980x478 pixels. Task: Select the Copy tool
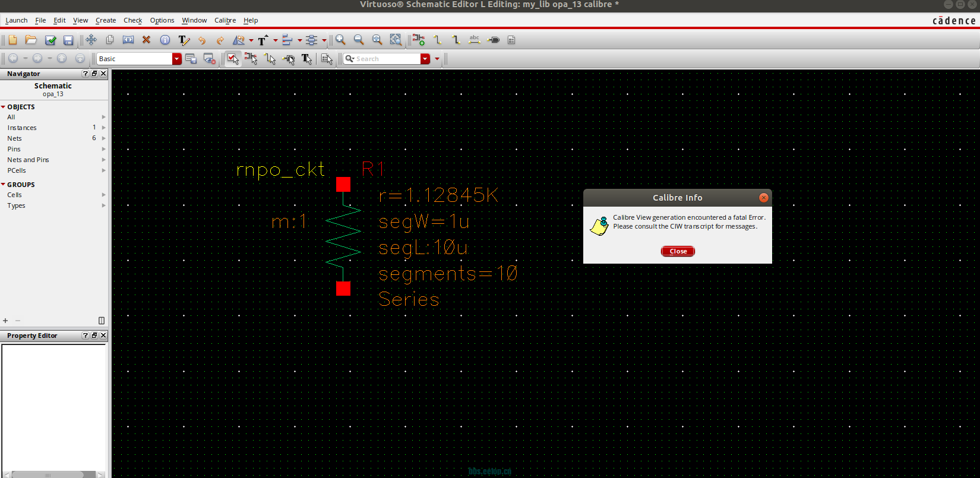109,40
